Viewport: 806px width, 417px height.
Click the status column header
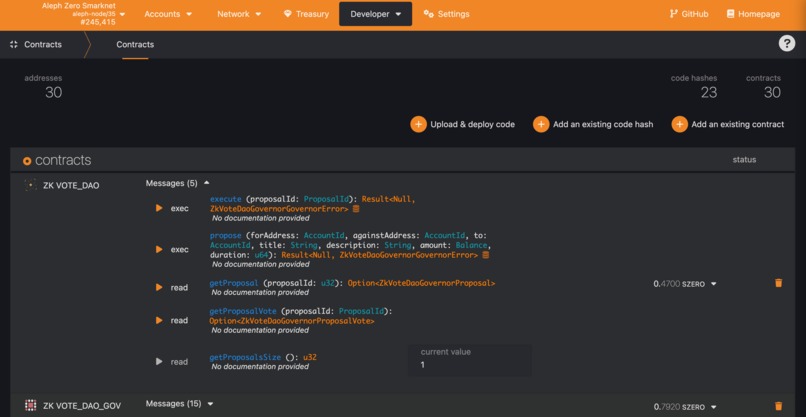pos(744,160)
